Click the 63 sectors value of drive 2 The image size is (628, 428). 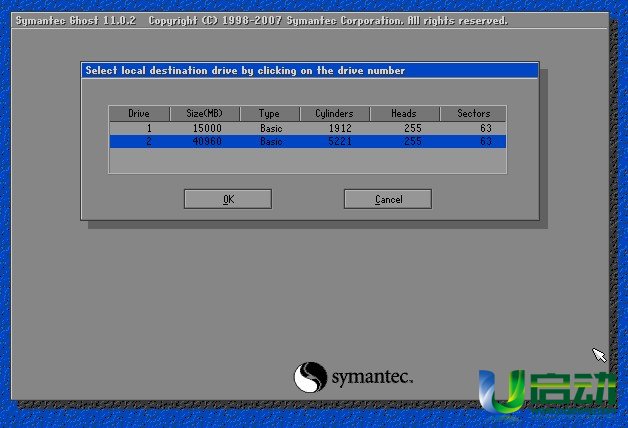(486, 141)
